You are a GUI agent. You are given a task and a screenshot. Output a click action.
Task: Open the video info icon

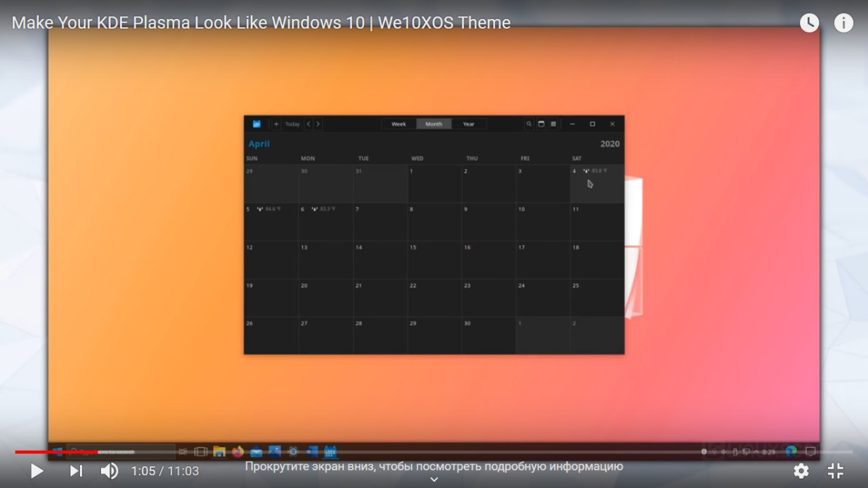pyautogui.click(x=844, y=23)
